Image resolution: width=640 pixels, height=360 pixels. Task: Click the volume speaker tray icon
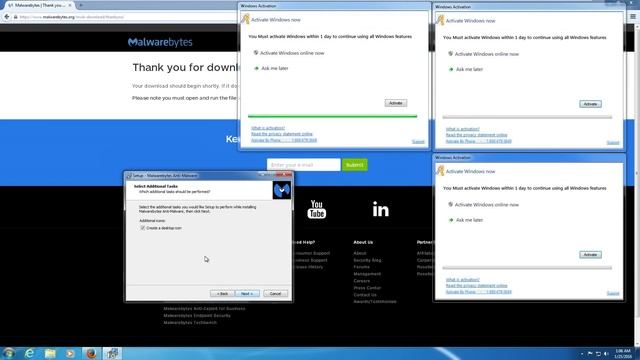(606, 354)
